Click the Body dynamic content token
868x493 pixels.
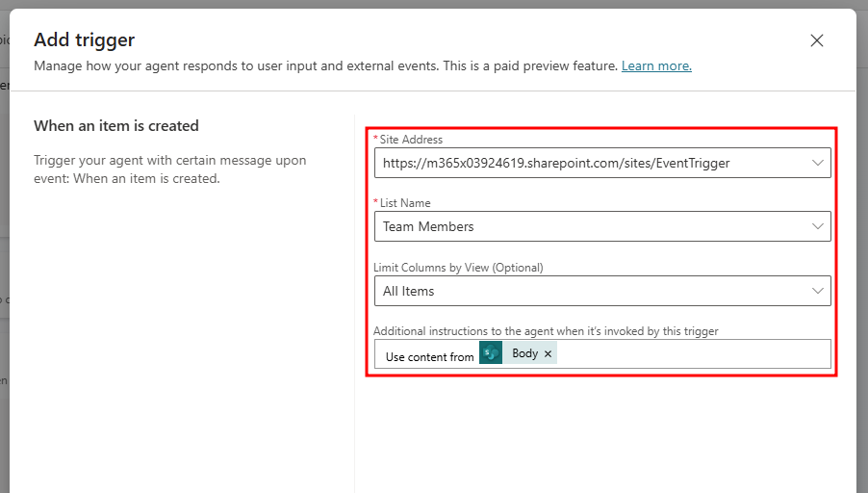tap(518, 352)
